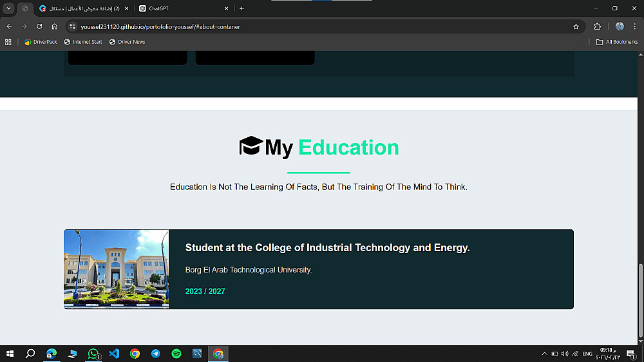View site information icon in address bar

click(72, 26)
